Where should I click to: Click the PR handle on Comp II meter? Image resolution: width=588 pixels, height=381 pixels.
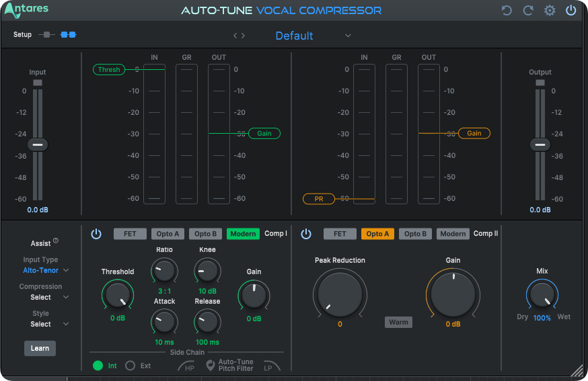pyautogui.click(x=319, y=199)
